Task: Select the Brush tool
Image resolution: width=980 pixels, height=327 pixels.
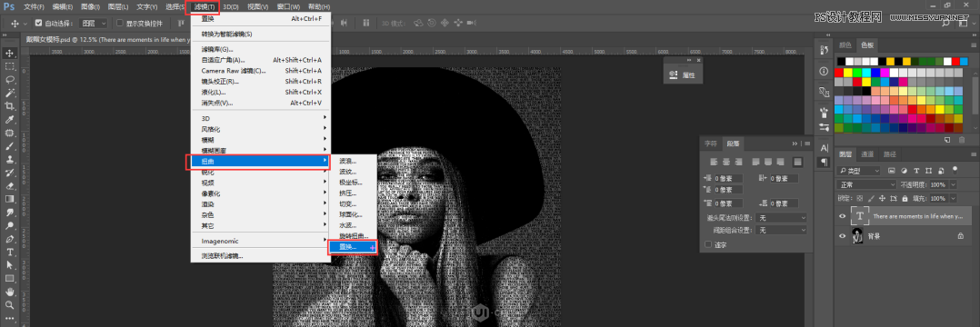Action: 10,146
